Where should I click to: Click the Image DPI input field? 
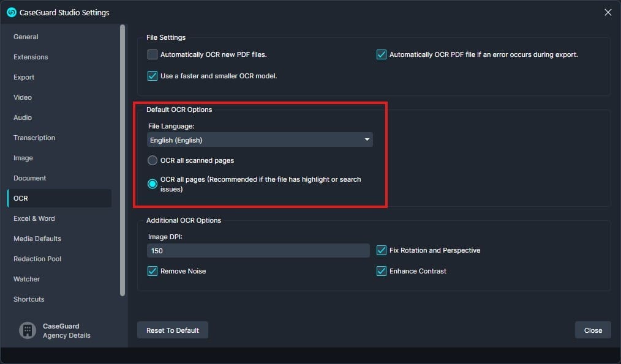point(259,251)
